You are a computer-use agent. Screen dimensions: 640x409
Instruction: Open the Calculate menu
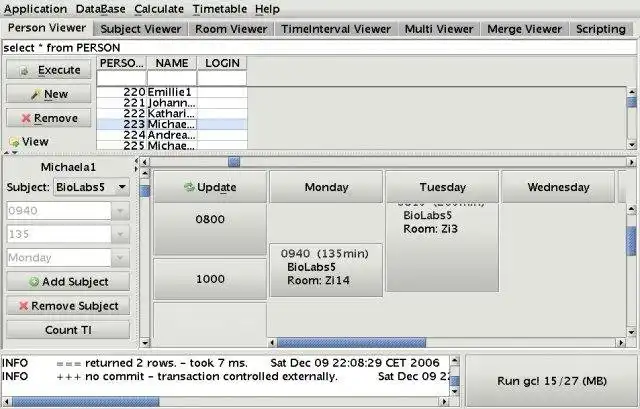(159, 9)
